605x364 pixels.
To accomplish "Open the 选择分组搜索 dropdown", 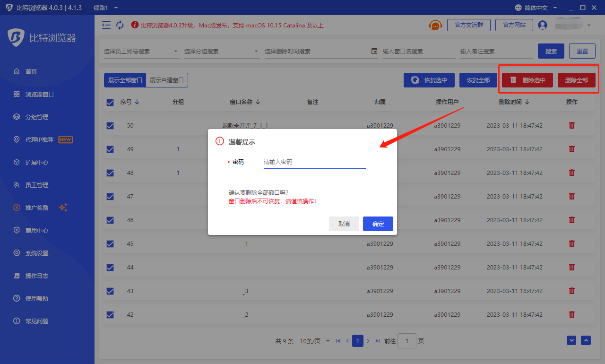I will [x=222, y=51].
